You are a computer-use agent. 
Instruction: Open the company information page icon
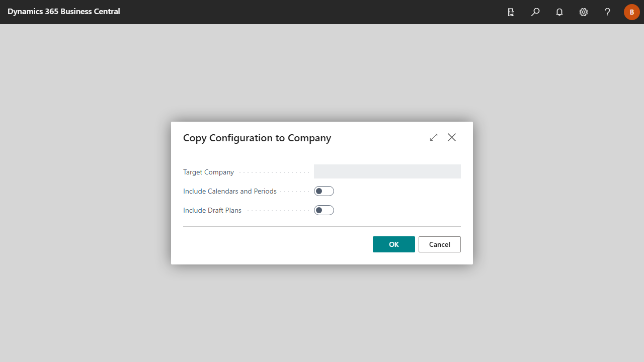tap(511, 12)
